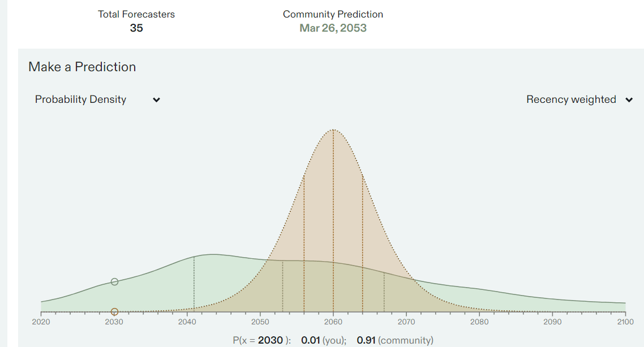Click the orange circle marker on the axis
Image resolution: width=644 pixels, height=347 pixels.
[114, 311]
